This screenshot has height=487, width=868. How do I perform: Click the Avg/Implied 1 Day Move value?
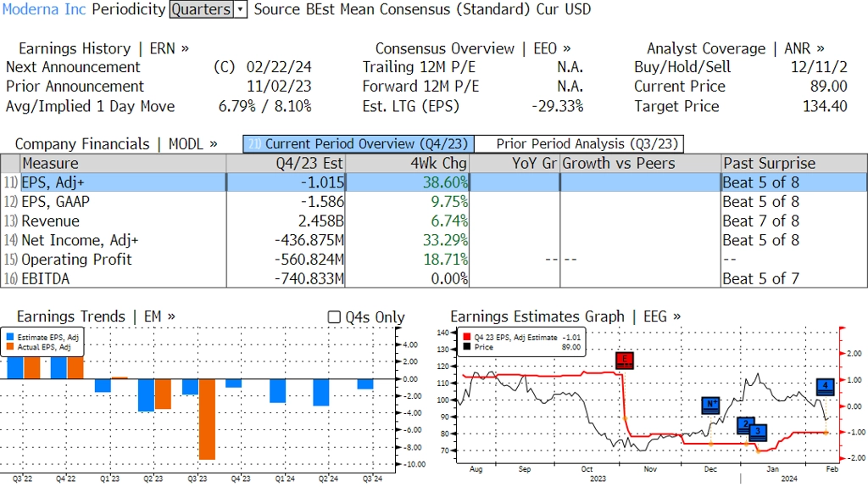[264, 106]
